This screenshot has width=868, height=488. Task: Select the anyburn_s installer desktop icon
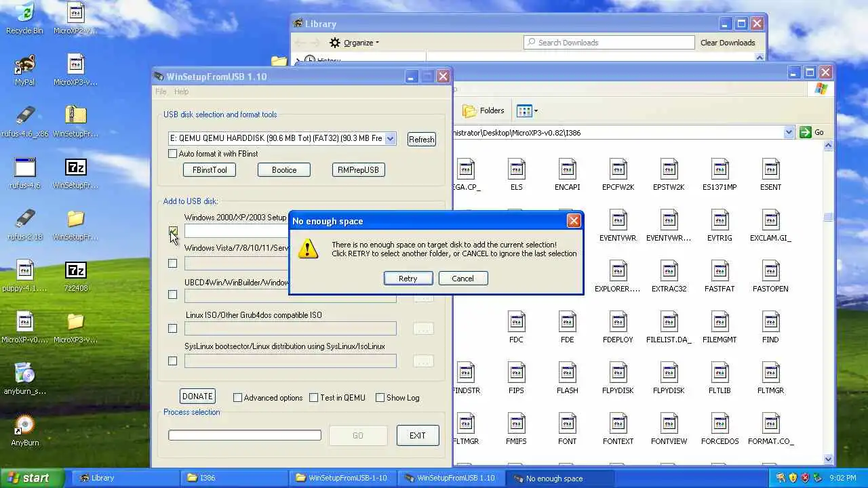[24, 378]
